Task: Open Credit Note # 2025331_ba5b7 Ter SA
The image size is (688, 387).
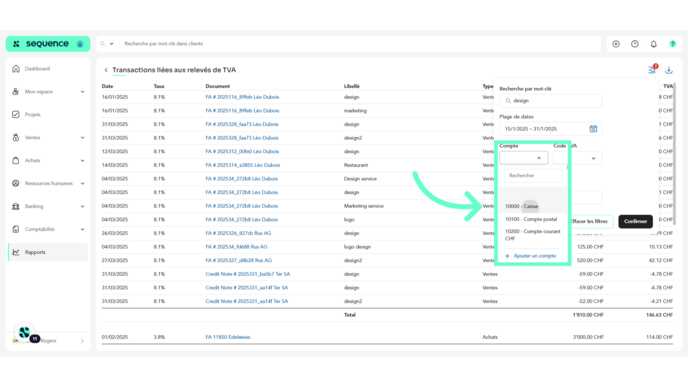Action: (247, 274)
